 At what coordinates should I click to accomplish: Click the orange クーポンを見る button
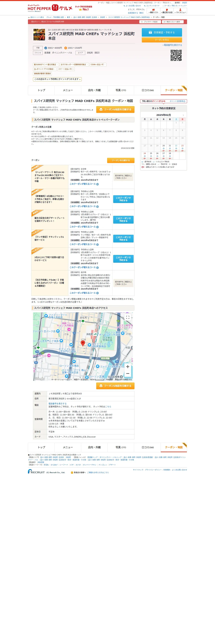pyautogui.click(x=162, y=40)
